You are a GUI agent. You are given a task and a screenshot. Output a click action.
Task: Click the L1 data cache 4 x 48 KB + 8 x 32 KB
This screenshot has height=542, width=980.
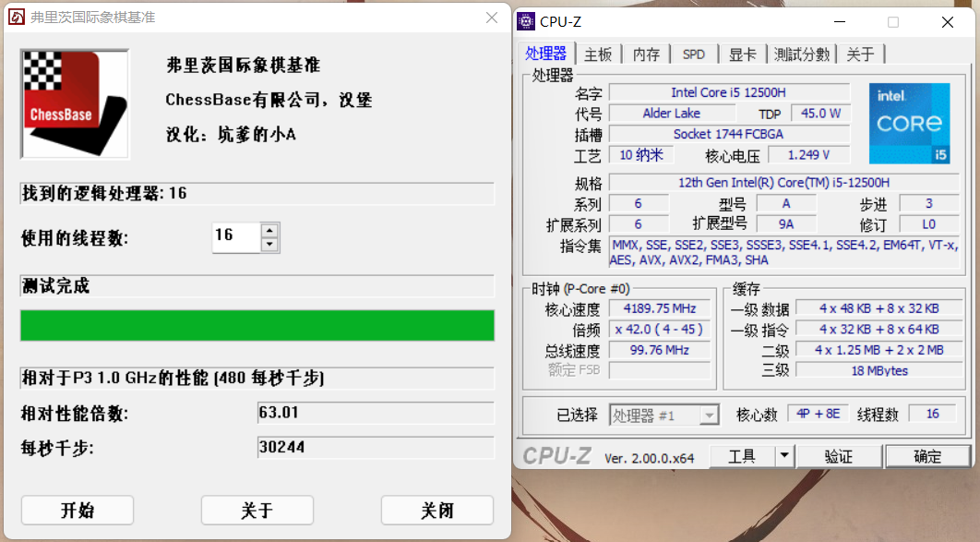(878, 308)
